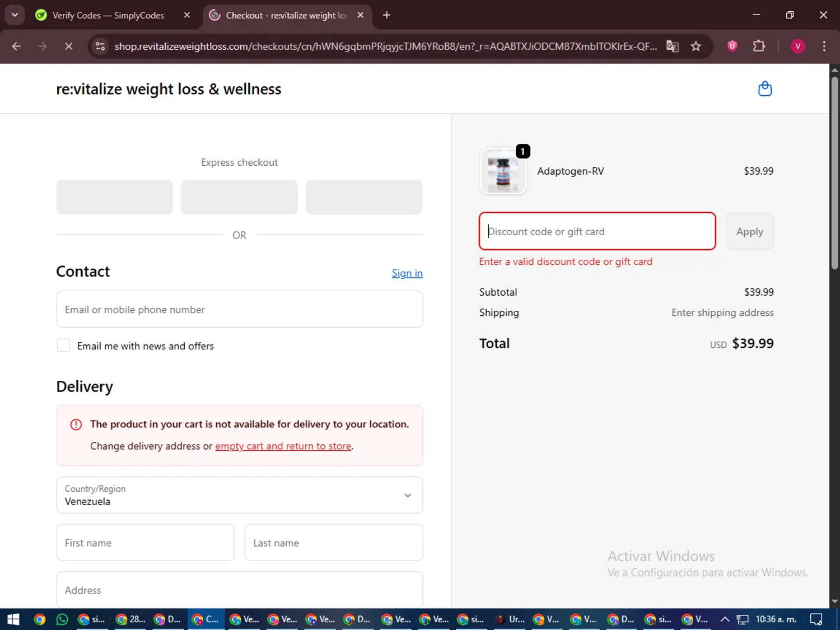
Task: Click the scrollbar down arrow
Action: [x=834, y=601]
